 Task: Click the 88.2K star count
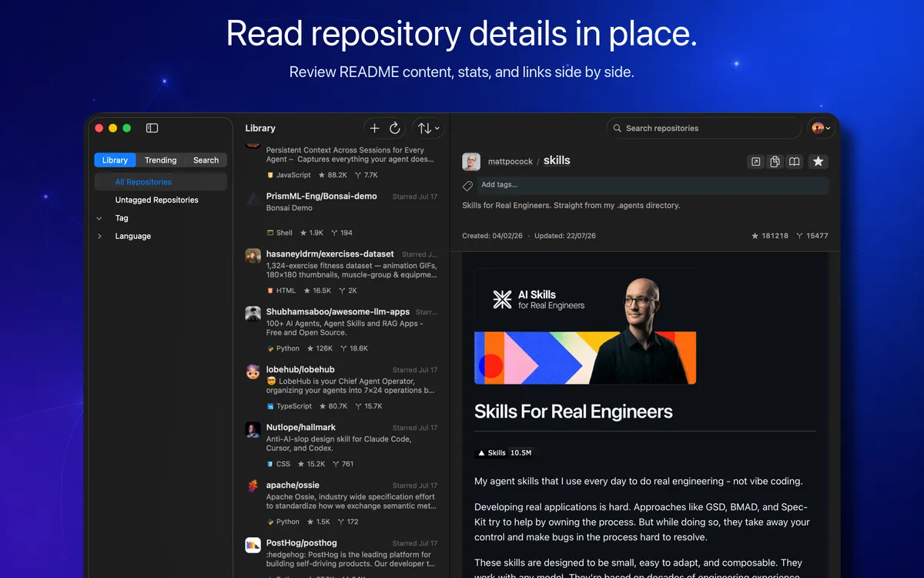tap(333, 175)
